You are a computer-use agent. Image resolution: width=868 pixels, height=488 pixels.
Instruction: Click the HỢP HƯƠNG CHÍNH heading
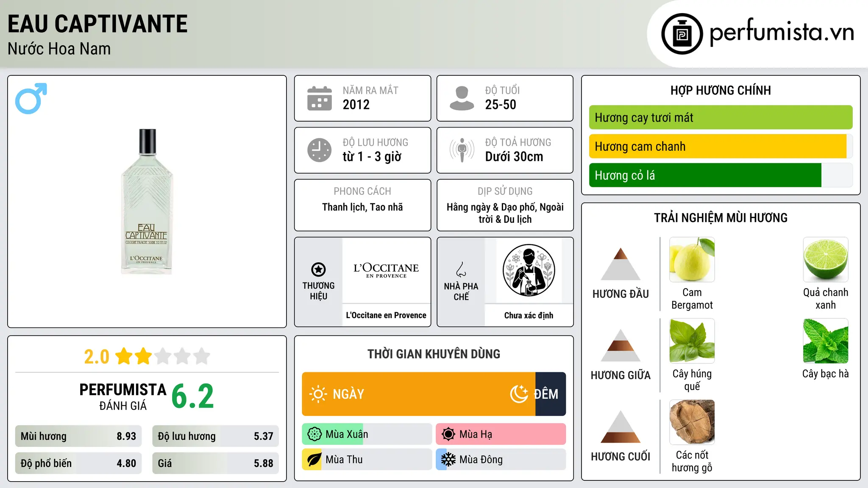click(721, 90)
